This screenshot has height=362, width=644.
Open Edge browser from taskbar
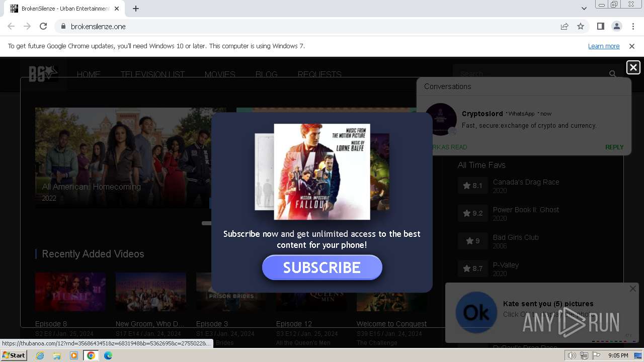click(108, 355)
